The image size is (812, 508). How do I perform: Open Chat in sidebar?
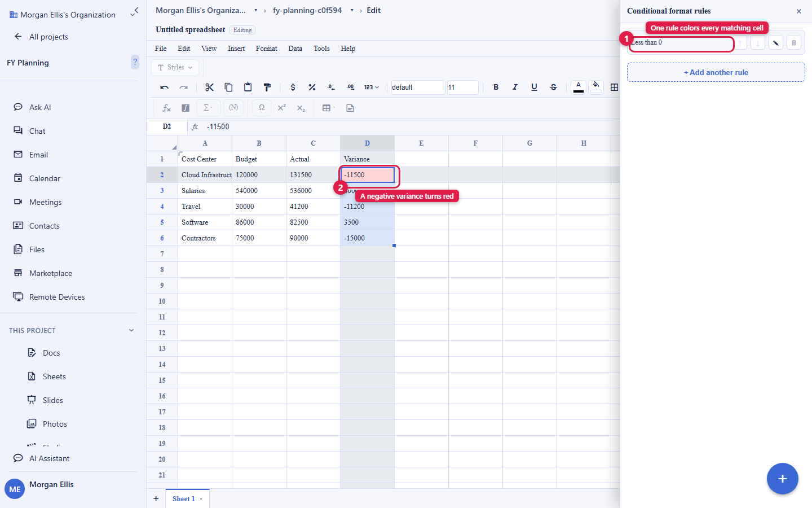click(x=37, y=131)
